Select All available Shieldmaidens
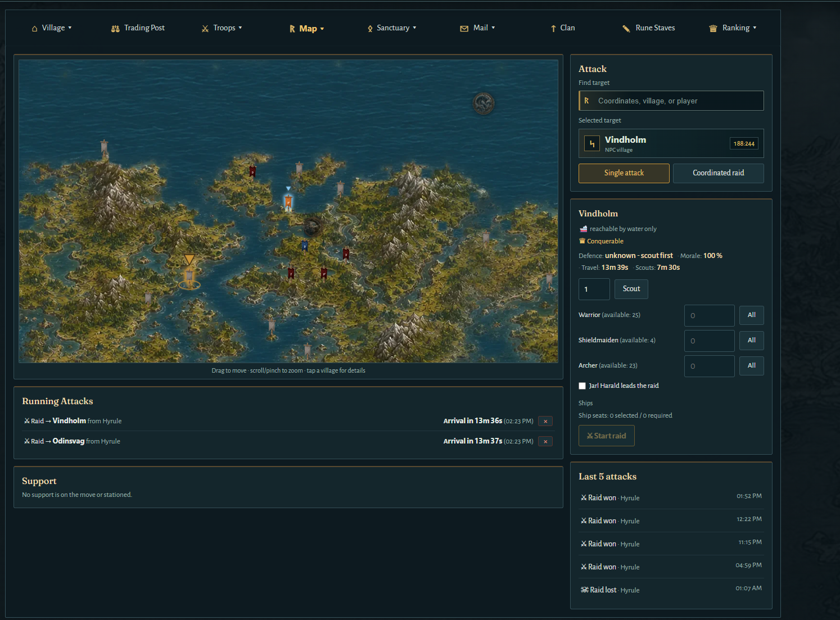The height and width of the screenshot is (620, 840). coord(752,341)
